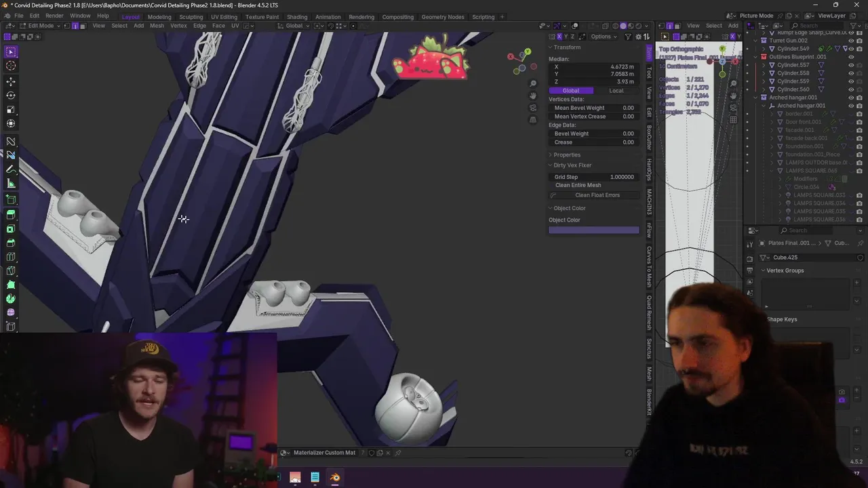
Task: Select the Bevel tool
Action: pos(11,243)
